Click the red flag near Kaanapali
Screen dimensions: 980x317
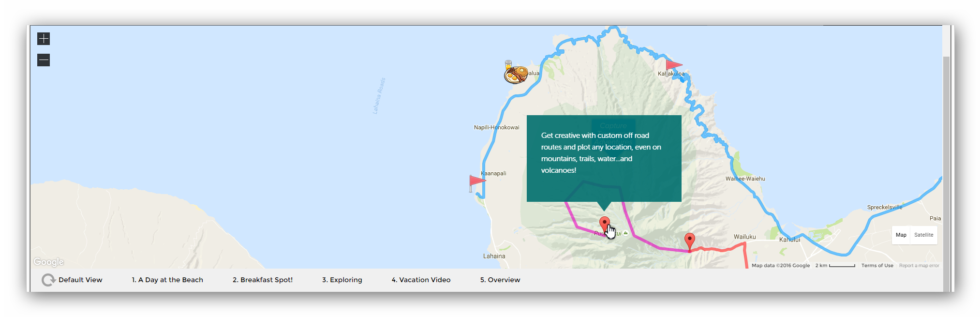pyautogui.click(x=477, y=183)
